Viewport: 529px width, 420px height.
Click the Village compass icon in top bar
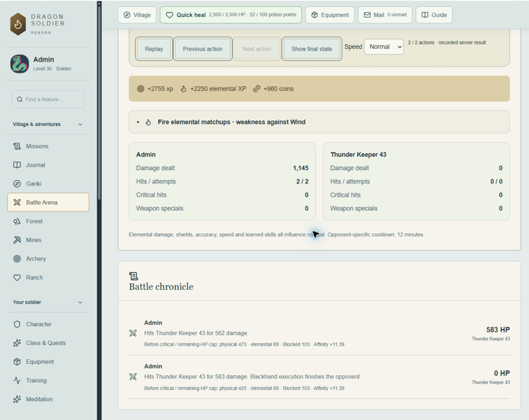coord(128,15)
